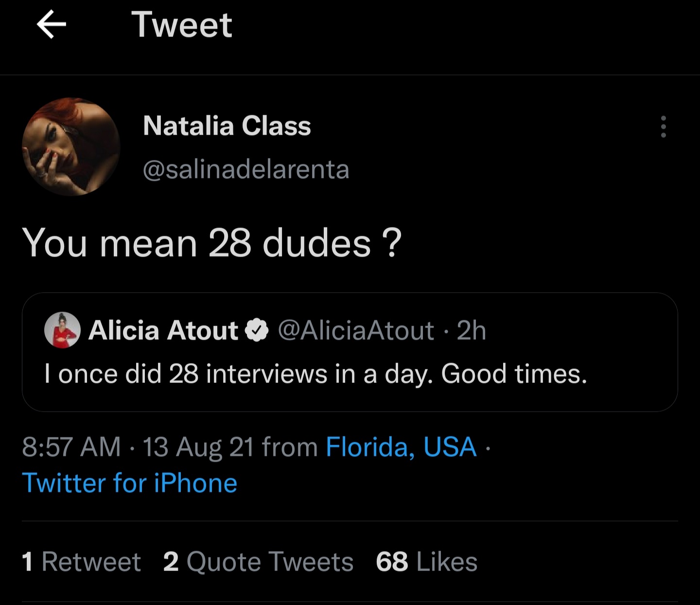Open Alicia Atout's small avatar
The width and height of the screenshot is (700, 605).
click(x=62, y=330)
